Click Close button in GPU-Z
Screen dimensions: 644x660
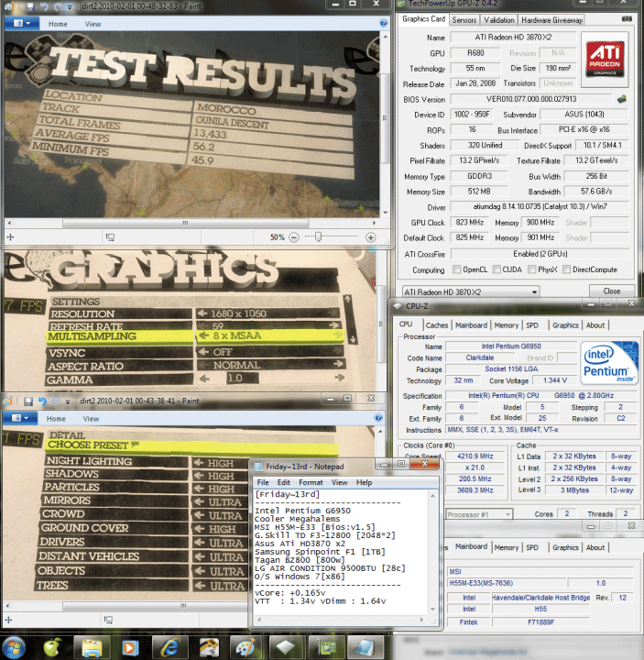[612, 291]
